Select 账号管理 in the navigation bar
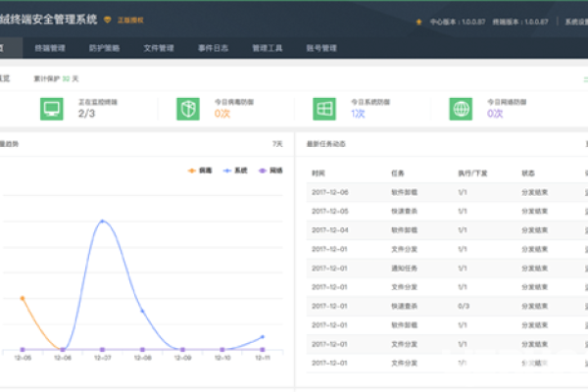 (x=321, y=48)
